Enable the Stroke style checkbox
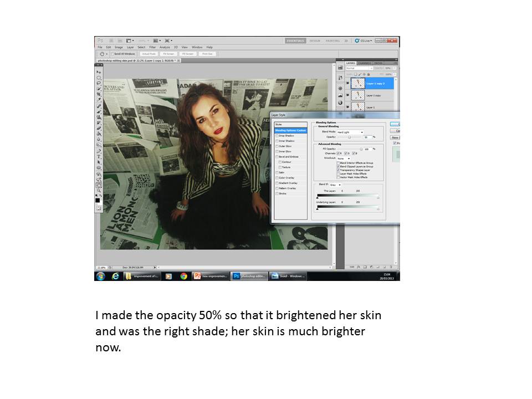Screen dimensions: 532x399 pos(277,193)
